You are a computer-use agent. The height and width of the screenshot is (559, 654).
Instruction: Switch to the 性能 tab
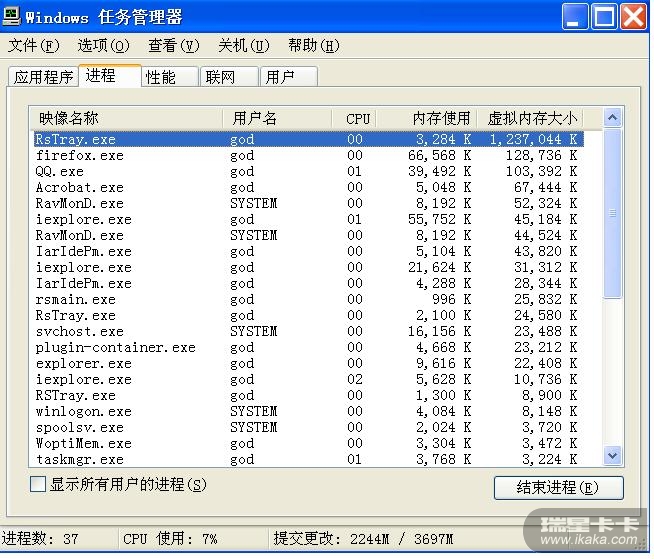170,77
